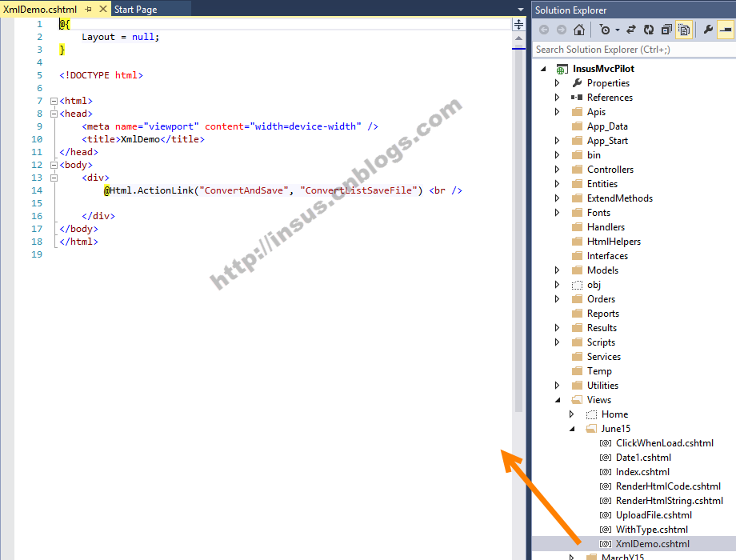
Task: Select Index.cshtml under June15
Action: 642,472
